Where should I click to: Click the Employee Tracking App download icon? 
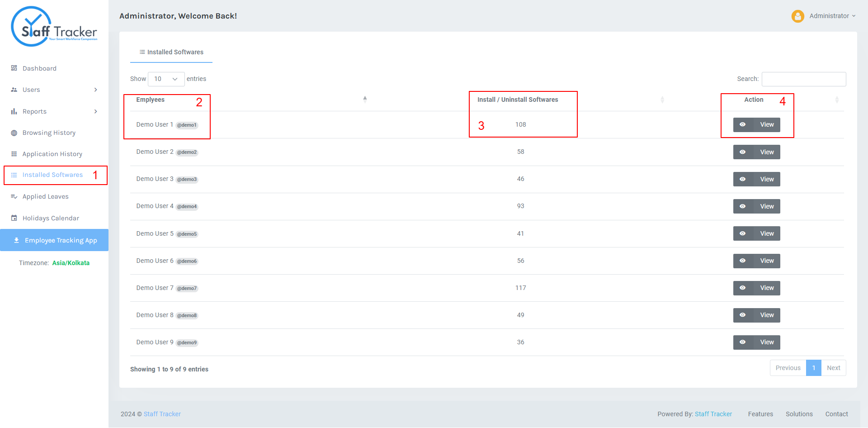(x=16, y=240)
